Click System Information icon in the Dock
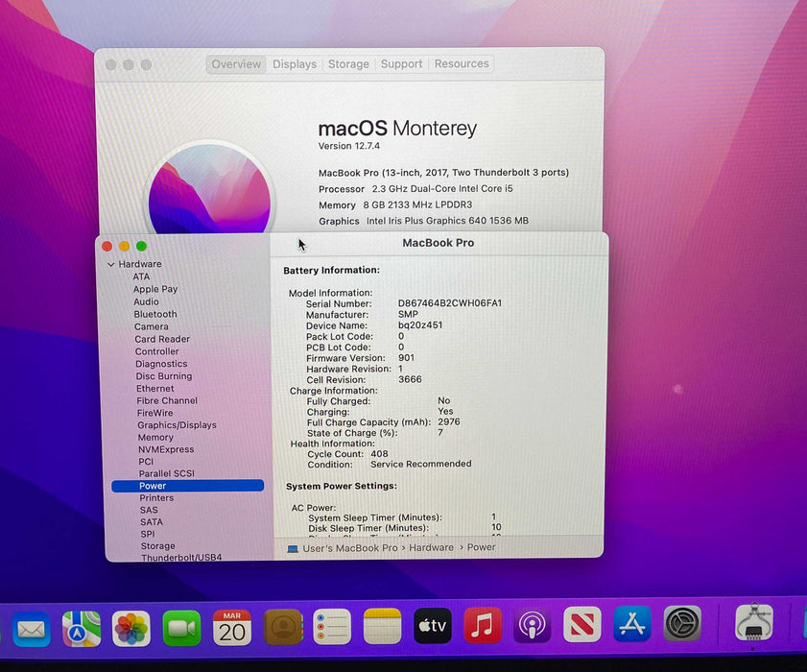The image size is (807, 672). point(754,622)
